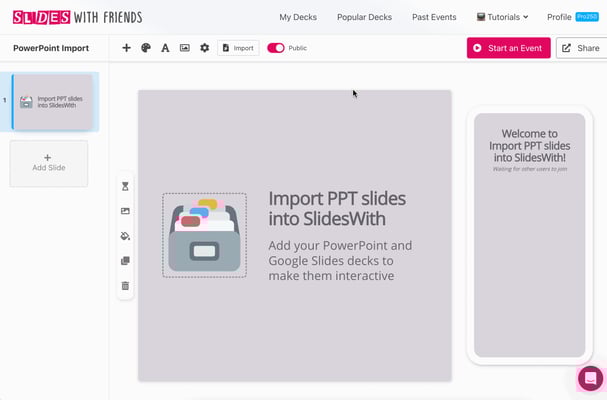Click the trash delete slide icon

[125, 286]
